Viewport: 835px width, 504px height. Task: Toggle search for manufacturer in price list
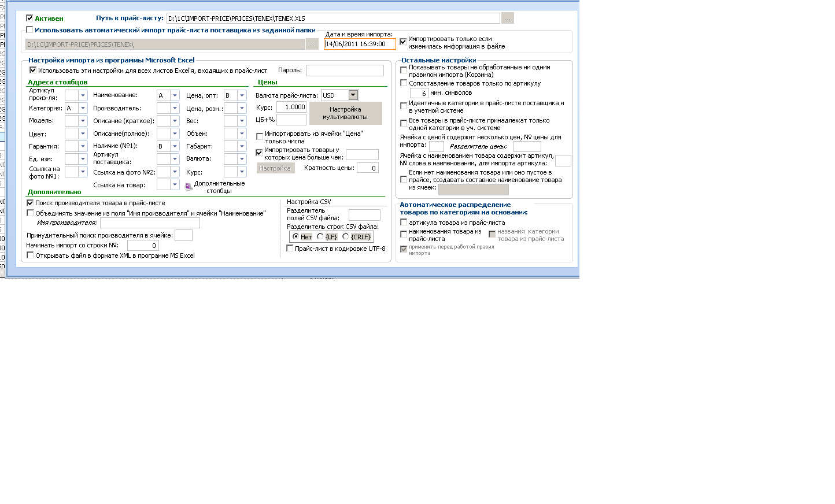click(30, 203)
